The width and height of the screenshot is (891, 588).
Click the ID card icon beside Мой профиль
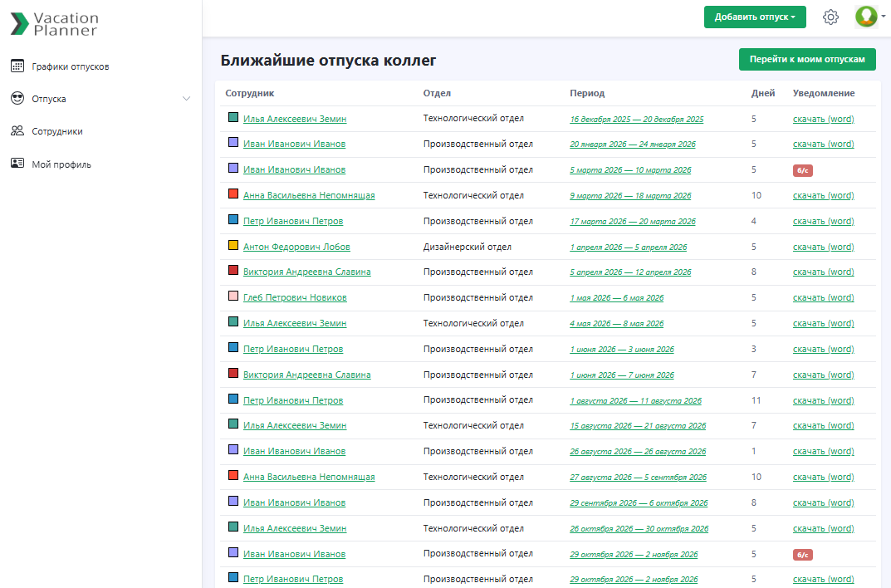pyautogui.click(x=17, y=164)
